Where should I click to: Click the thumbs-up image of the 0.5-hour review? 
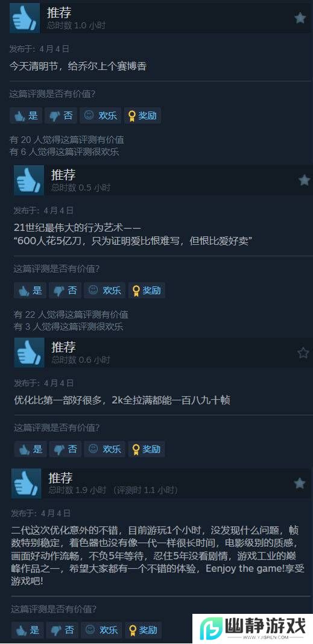point(29,180)
